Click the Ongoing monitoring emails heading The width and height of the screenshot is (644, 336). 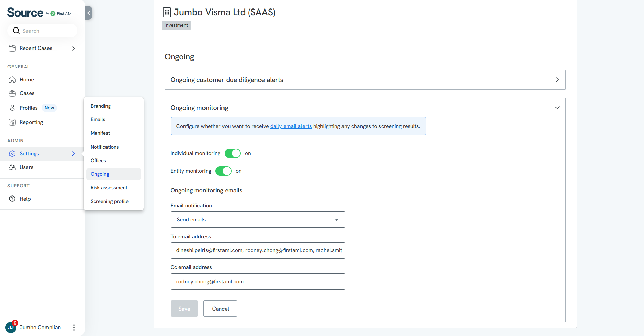(x=206, y=190)
